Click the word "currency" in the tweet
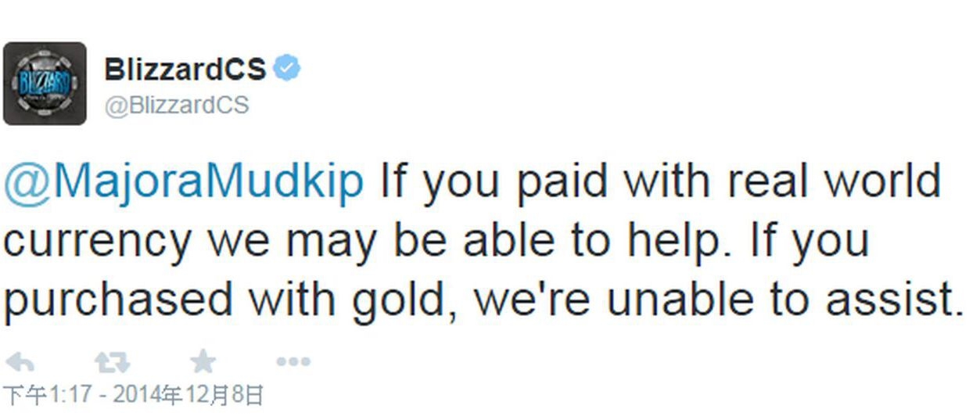The height and width of the screenshot is (420, 980). click(97, 242)
